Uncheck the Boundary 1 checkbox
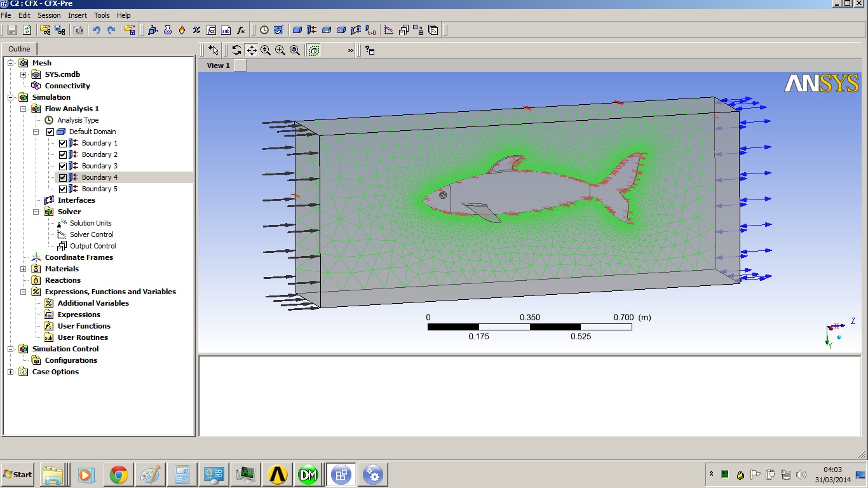The width and height of the screenshot is (868, 488). pyautogui.click(x=63, y=143)
